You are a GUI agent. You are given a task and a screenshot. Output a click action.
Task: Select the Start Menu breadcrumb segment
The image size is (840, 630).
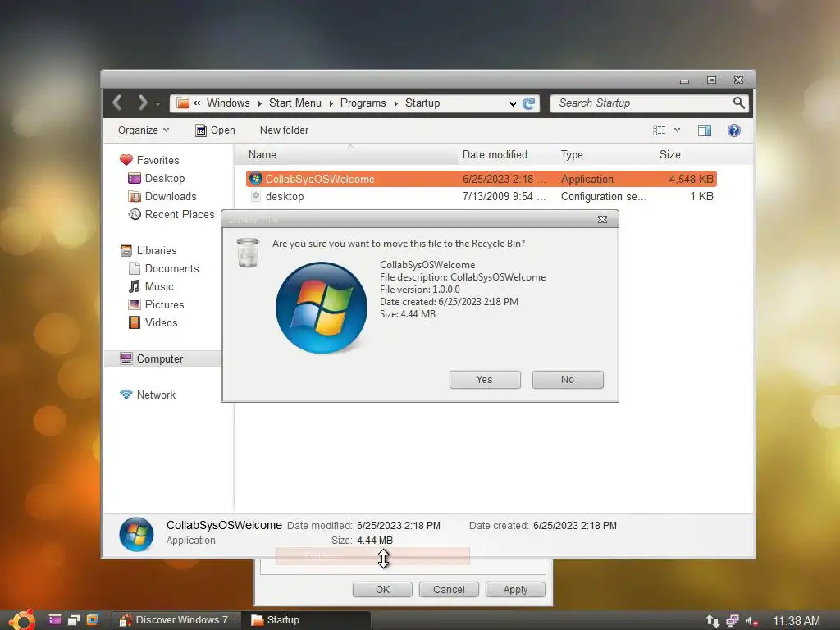tap(295, 103)
